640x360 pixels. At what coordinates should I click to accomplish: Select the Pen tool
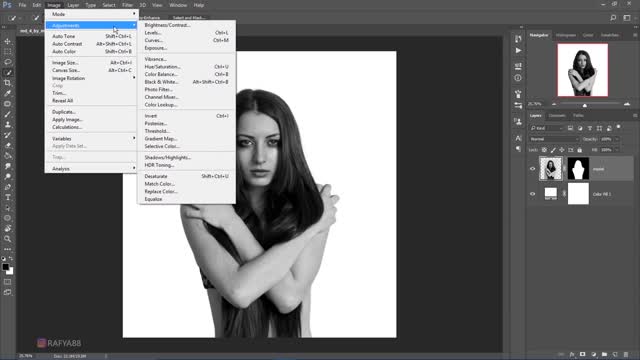pyautogui.click(x=7, y=187)
